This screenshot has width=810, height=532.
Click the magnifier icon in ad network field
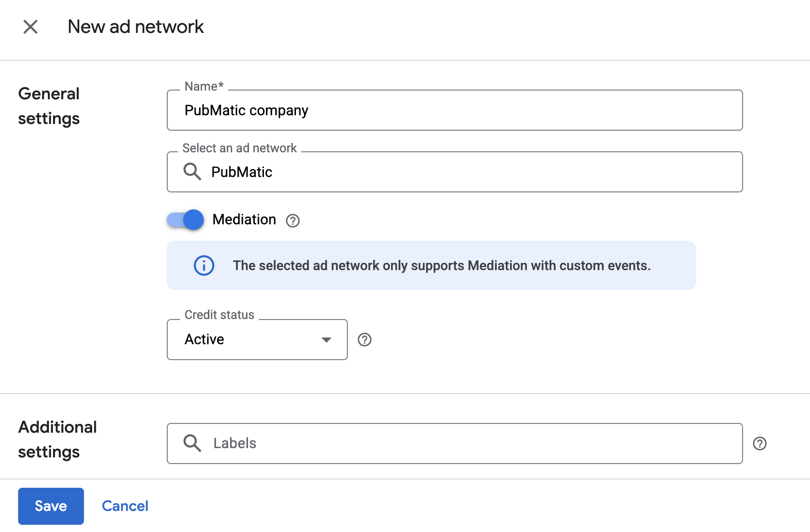point(192,172)
